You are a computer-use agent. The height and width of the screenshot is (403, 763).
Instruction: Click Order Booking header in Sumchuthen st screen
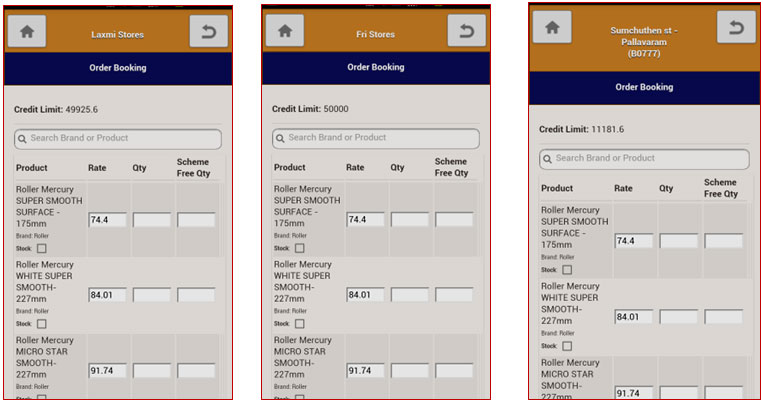pyautogui.click(x=644, y=88)
